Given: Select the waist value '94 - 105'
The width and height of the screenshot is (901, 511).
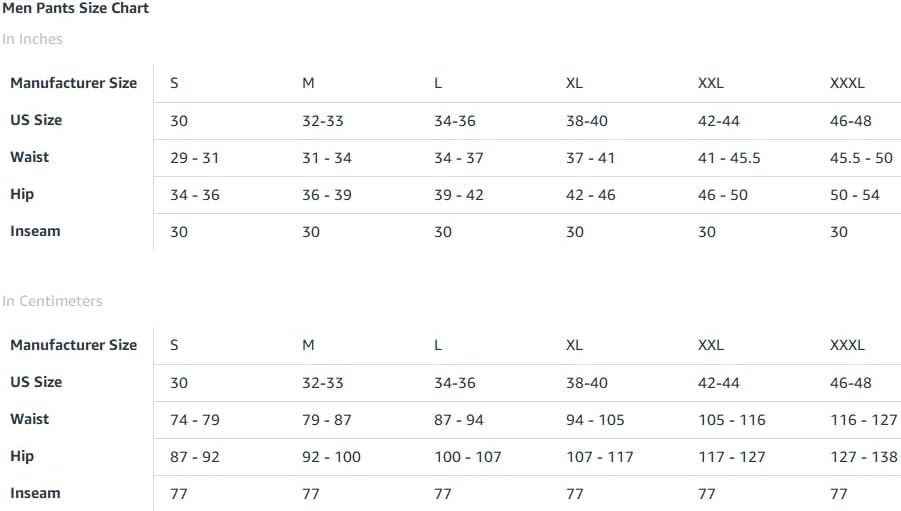Looking at the screenshot, I should [x=595, y=420].
